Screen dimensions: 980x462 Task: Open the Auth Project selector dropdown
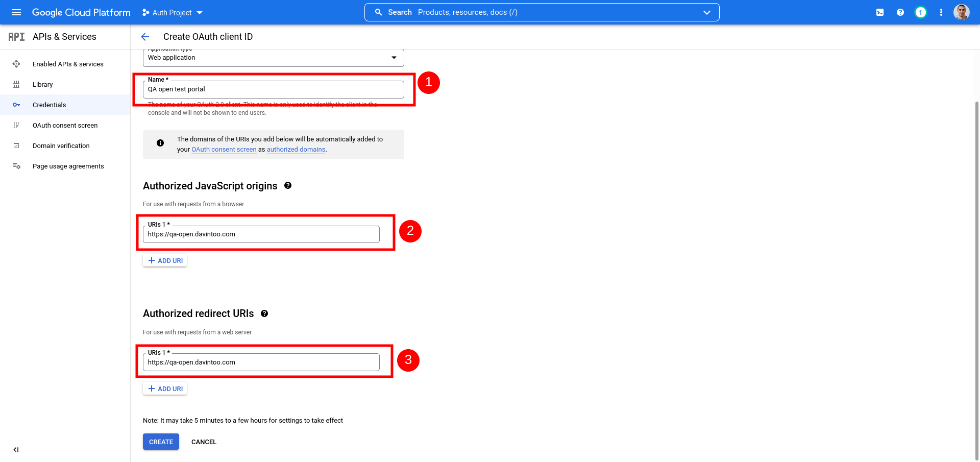click(173, 12)
